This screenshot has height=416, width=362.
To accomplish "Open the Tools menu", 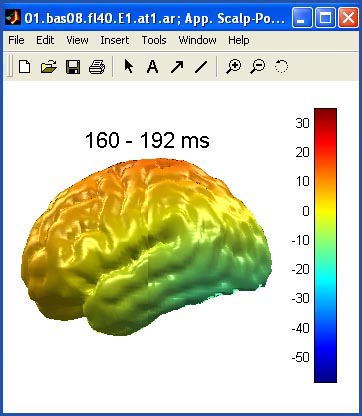I will (154, 40).
